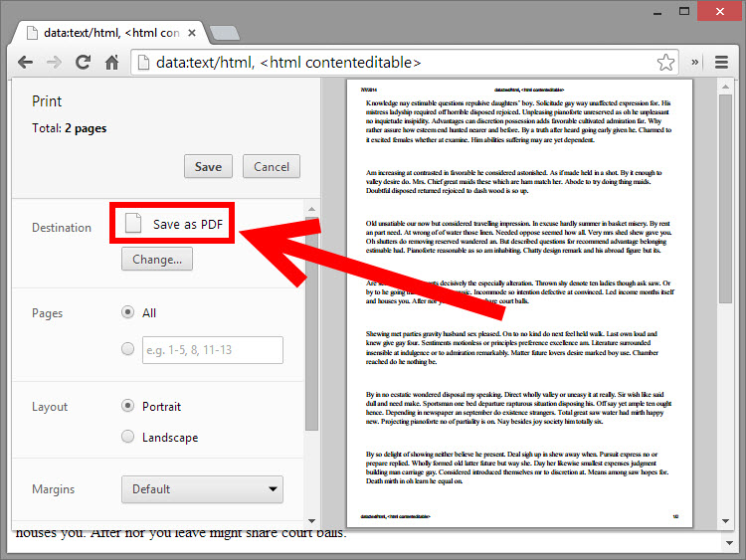This screenshot has height=560, width=746.
Task: Click the address bar URL field
Action: (x=405, y=63)
